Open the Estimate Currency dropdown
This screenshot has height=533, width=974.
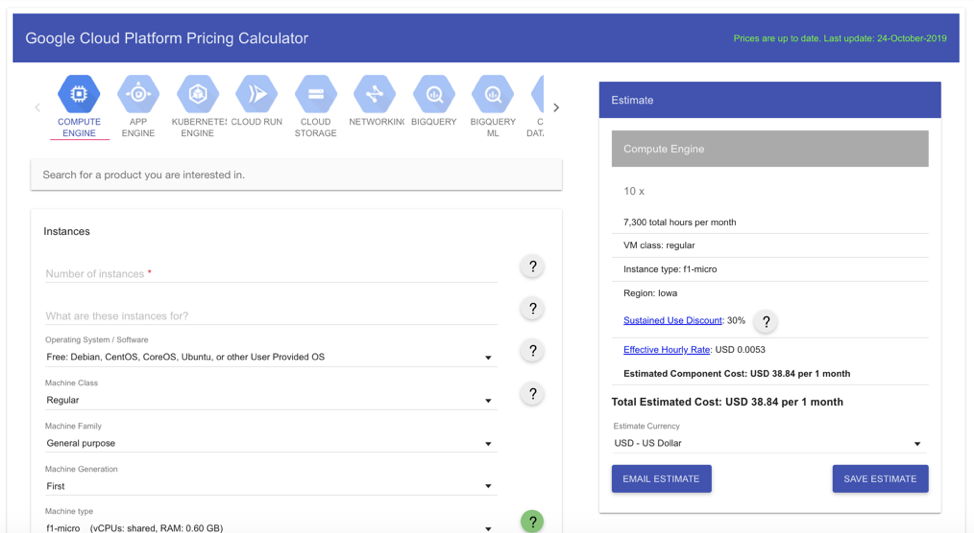coord(768,443)
